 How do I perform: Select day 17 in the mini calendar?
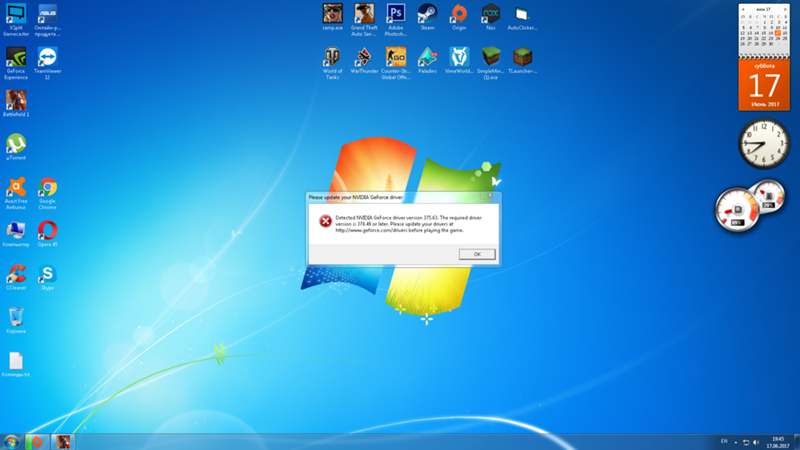pos(778,33)
